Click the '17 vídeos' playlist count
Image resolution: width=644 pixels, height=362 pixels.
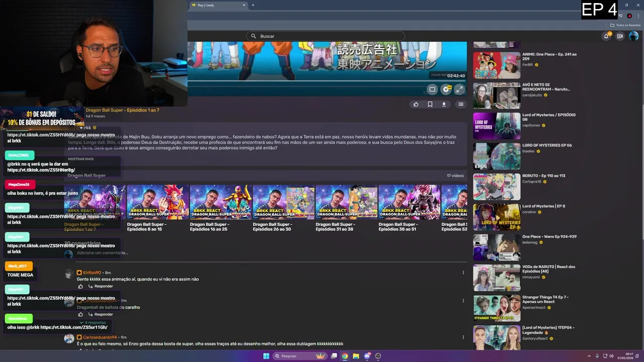(x=455, y=175)
